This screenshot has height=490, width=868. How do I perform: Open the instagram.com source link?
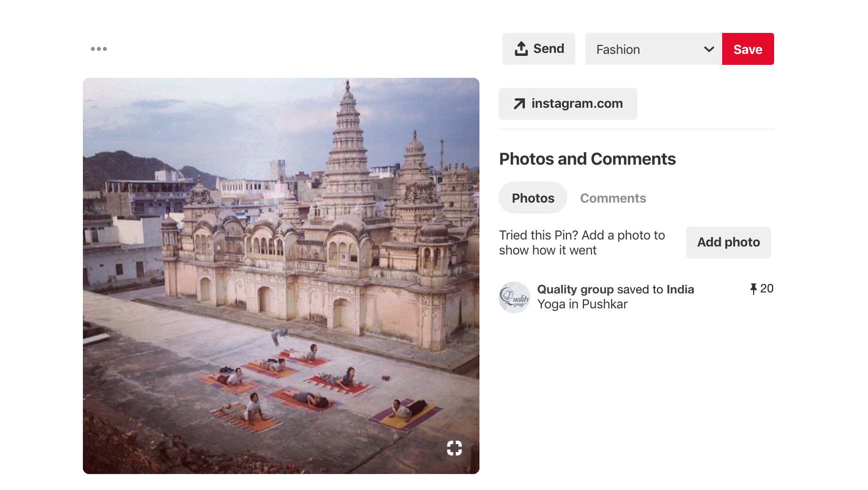tap(577, 104)
